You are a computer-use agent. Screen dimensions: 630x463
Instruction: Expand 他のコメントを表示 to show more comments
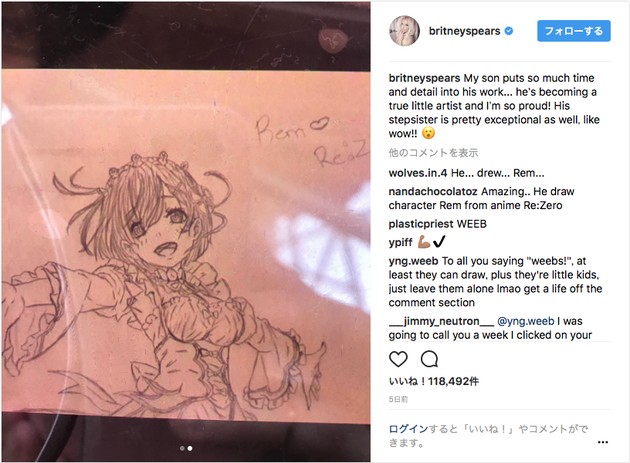pyautogui.click(x=433, y=153)
